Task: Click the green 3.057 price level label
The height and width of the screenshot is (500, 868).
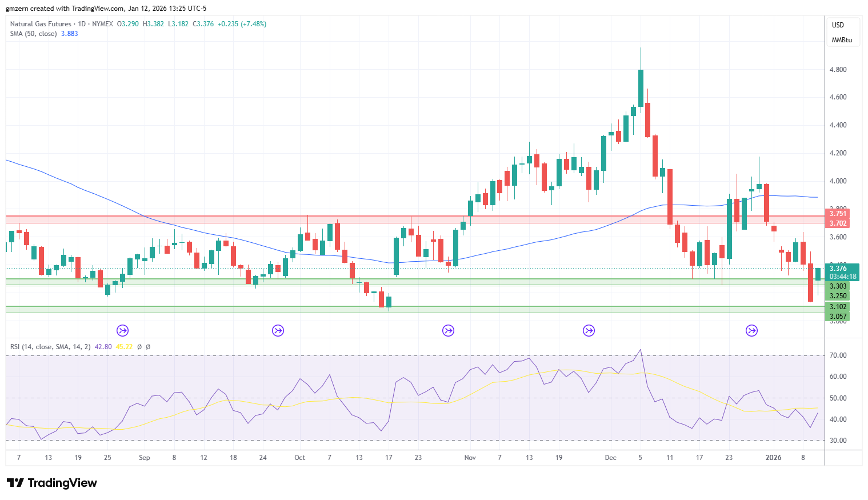Action: pos(838,317)
